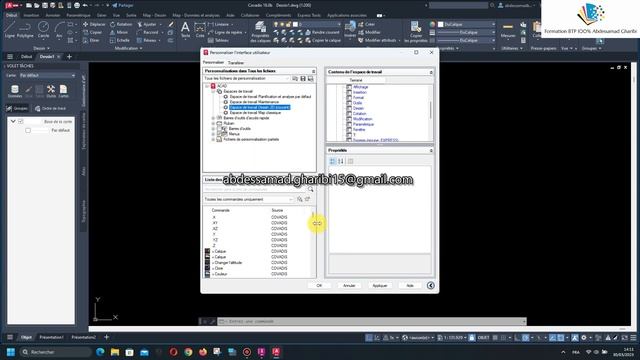Screen dimensions: 640x360
Task: Toggle the Cotation checkbox in workspace contents
Action: (349, 113)
